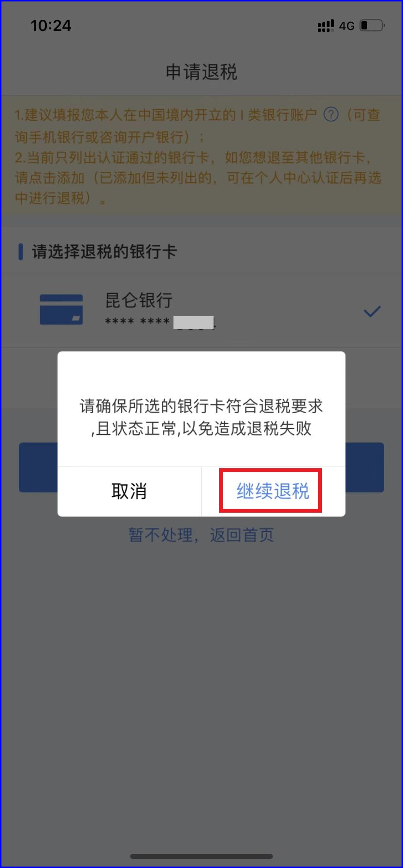Tap the cellular signal strength icon
This screenshot has height=868, width=403.
tap(326, 26)
